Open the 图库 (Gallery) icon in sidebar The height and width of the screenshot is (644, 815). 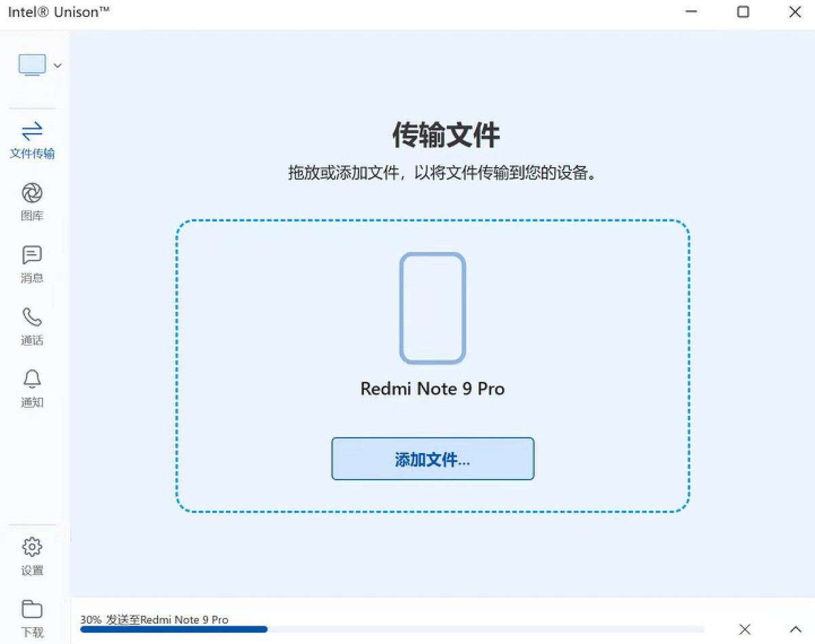pos(31,198)
